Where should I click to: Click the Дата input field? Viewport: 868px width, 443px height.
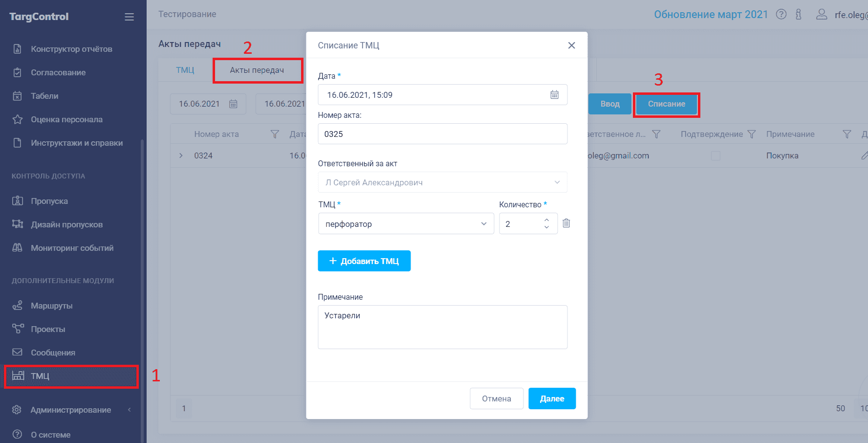[x=442, y=95]
